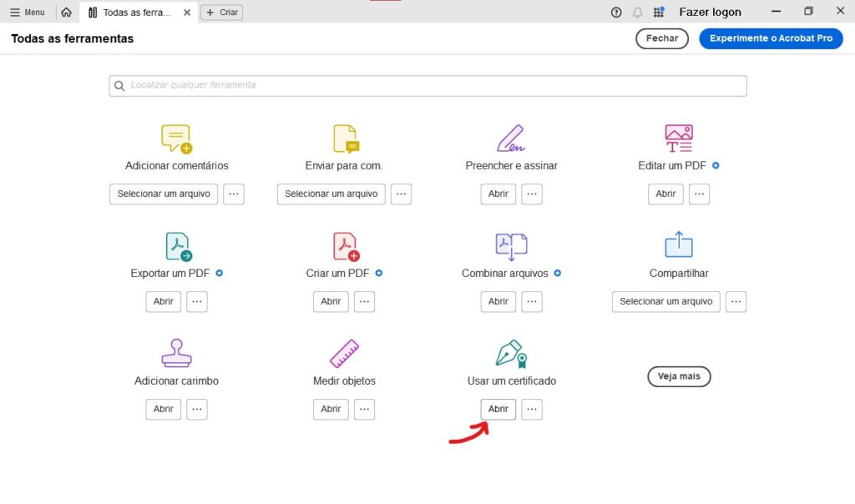Open more options for Exportar um PDF
The width and height of the screenshot is (855, 504).
point(197,302)
